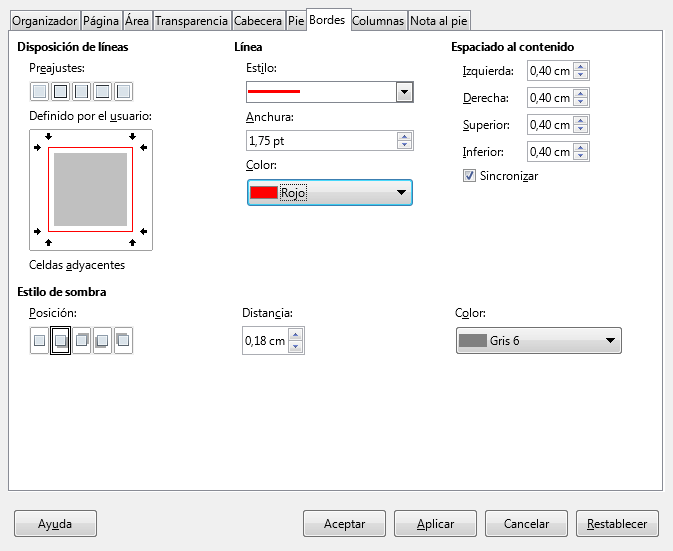Choose top and bottom borders preset
This screenshot has height=551, width=673.
(102, 92)
